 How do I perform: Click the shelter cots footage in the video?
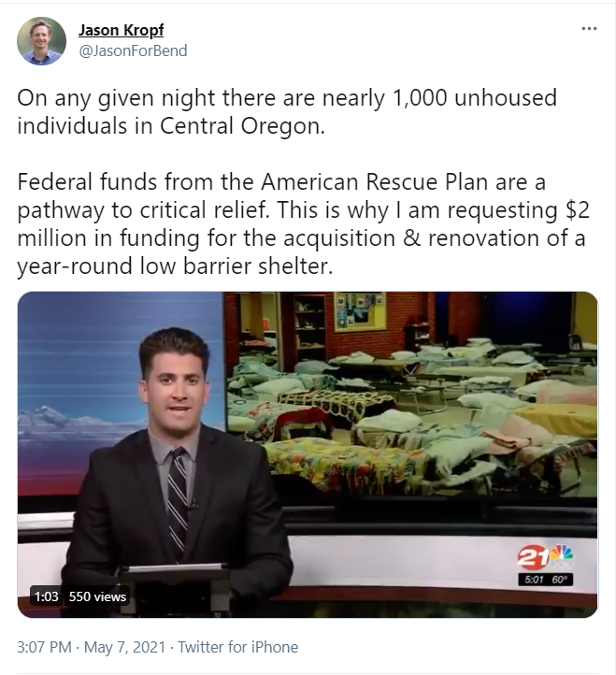click(411, 394)
